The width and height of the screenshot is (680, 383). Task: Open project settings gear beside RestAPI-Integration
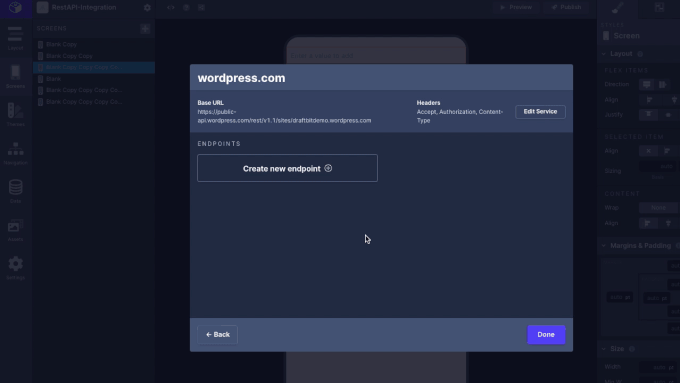tap(147, 8)
